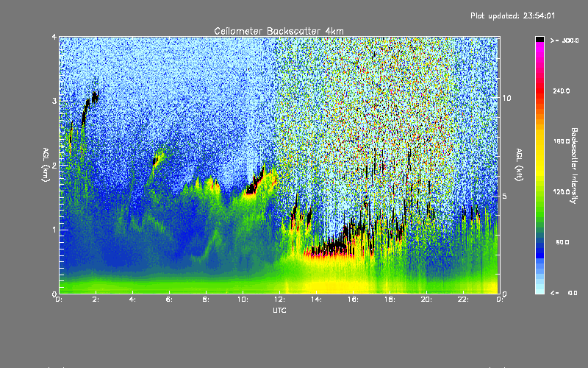Click the 'UTC' x-axis label
588x368 pixels.
tap(279, 310)
